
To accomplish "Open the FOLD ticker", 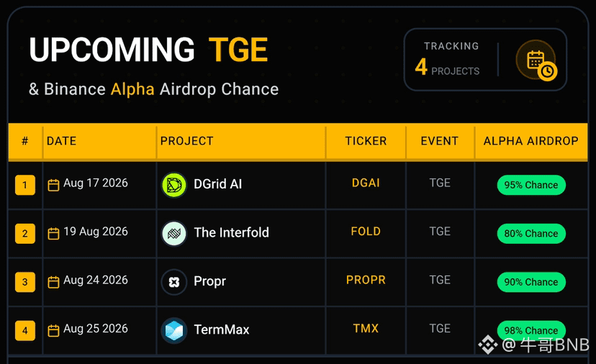I will coord(366,232).
